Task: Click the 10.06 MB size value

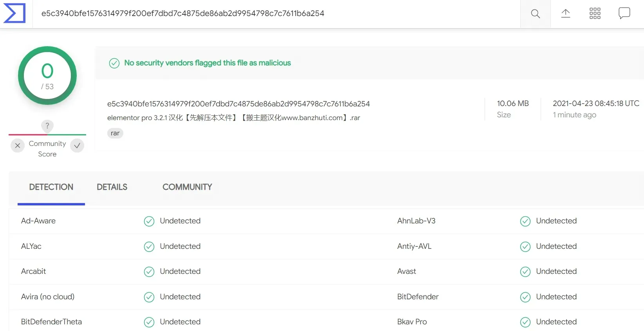Action: pyautogui.click(x=513, y=103)
